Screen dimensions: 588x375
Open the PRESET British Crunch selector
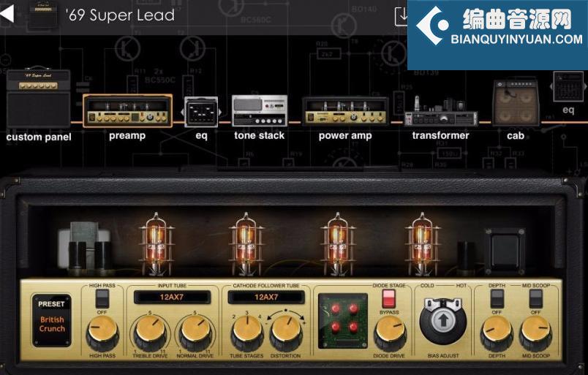click(52, 320)
